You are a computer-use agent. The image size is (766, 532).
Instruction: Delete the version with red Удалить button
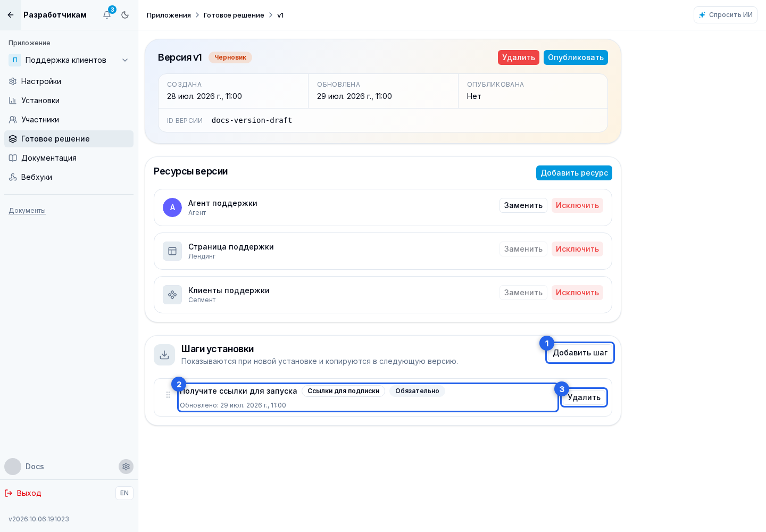coord(519,57)
